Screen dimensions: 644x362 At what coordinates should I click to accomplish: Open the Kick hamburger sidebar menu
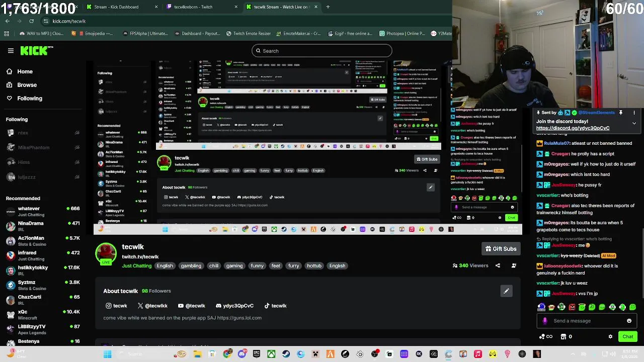[11, 51]
